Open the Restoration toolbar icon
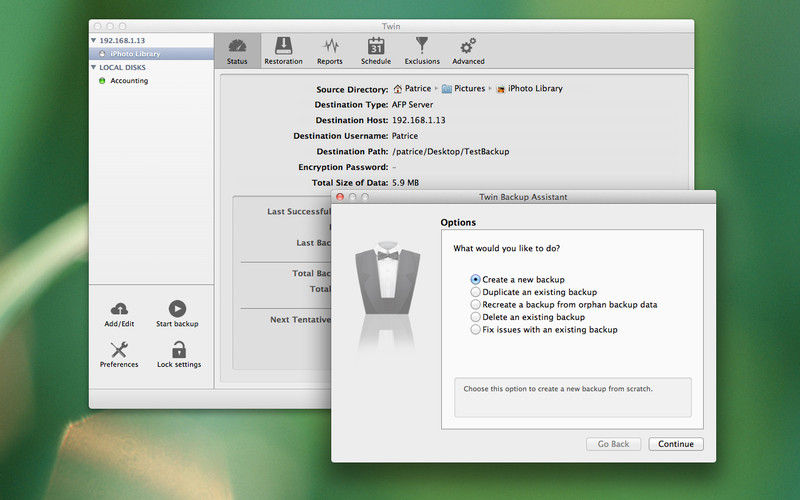 pos(283,46)
